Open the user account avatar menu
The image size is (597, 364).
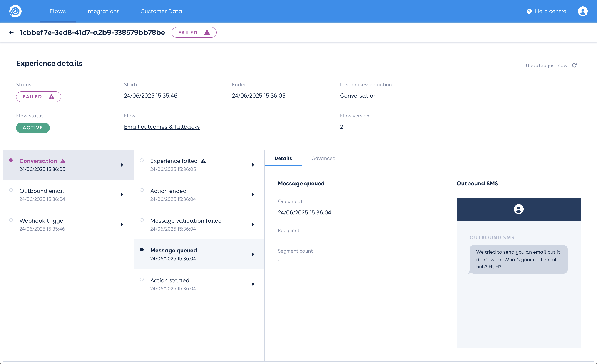click(x=582, y=11)
